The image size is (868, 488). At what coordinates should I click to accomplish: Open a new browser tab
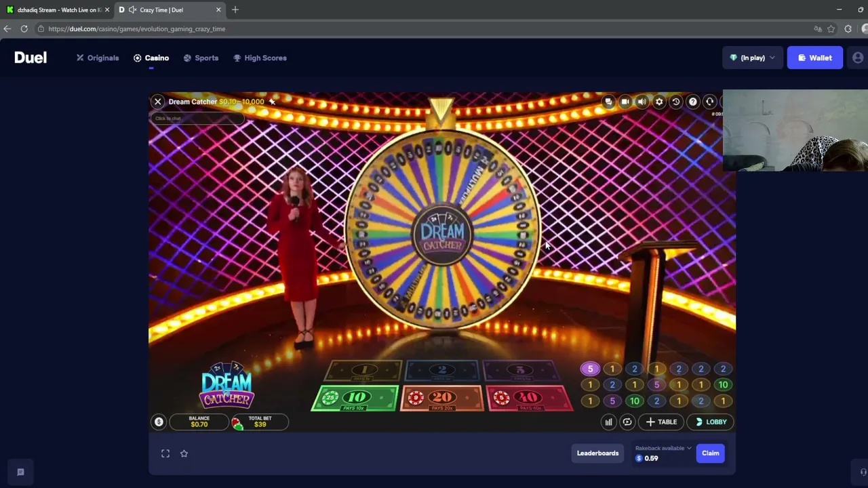click(235, 10)
